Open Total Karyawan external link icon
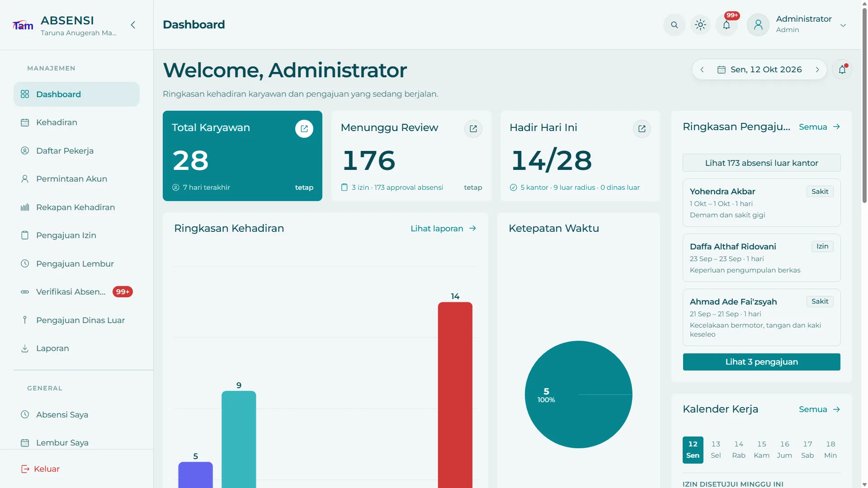868x488 pixels. tap(304, 129)
